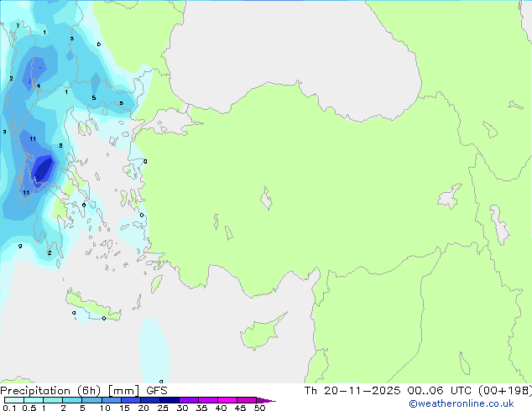Click the '15' legend scale label
532x411 pixels.
pos(124,408)
